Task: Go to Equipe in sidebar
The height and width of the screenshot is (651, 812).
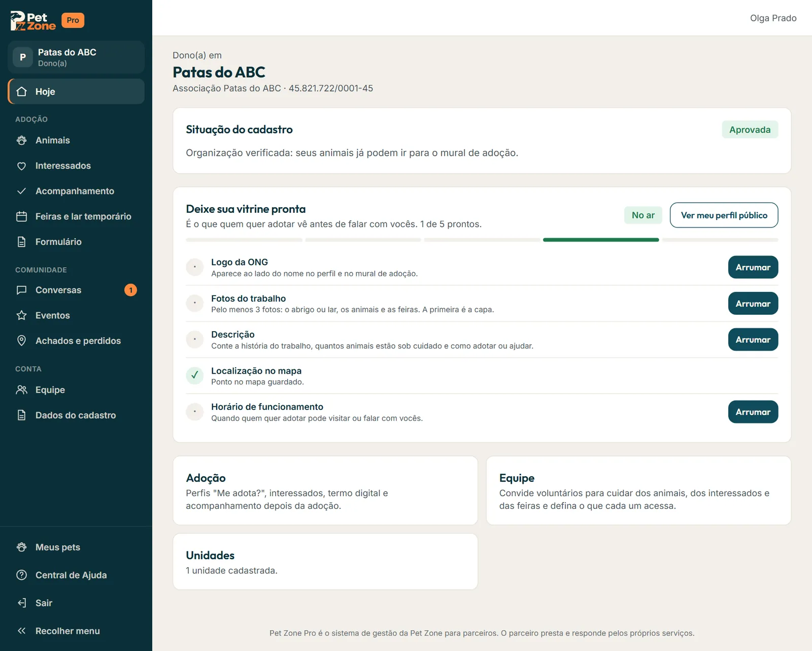Action: pos(76,390)
